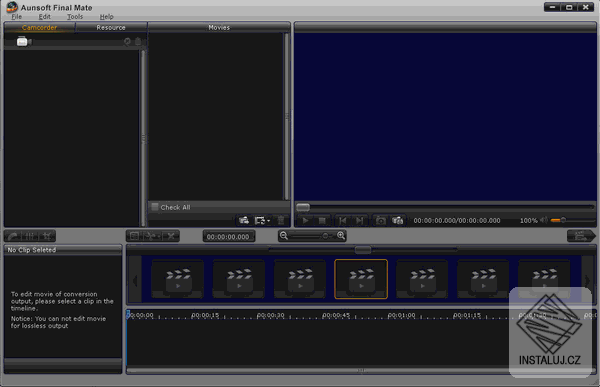Click the camcorder device icon

[x=24, y=41]
